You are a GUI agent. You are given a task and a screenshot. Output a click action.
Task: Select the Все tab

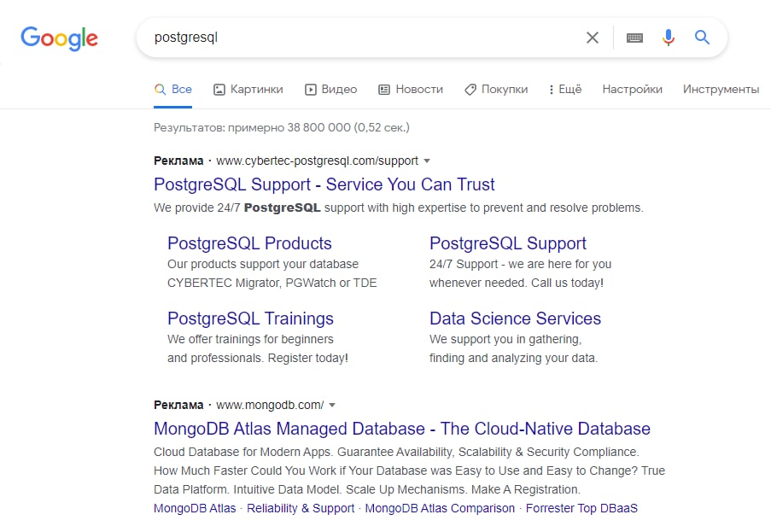click(x=172, y=90)
